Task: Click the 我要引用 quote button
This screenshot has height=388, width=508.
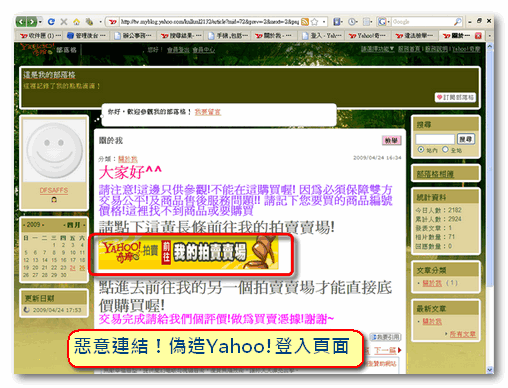Action: pyautogui.click(x=386, y=337)
